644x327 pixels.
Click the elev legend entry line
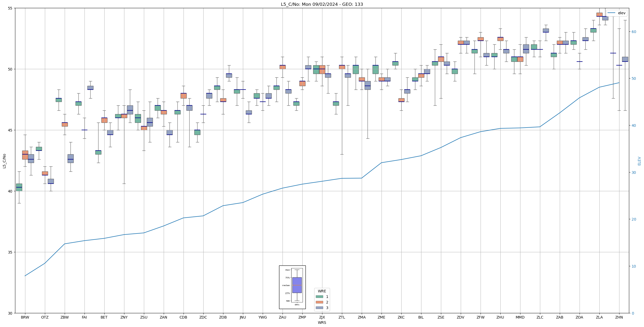click(x=612, y=13)
